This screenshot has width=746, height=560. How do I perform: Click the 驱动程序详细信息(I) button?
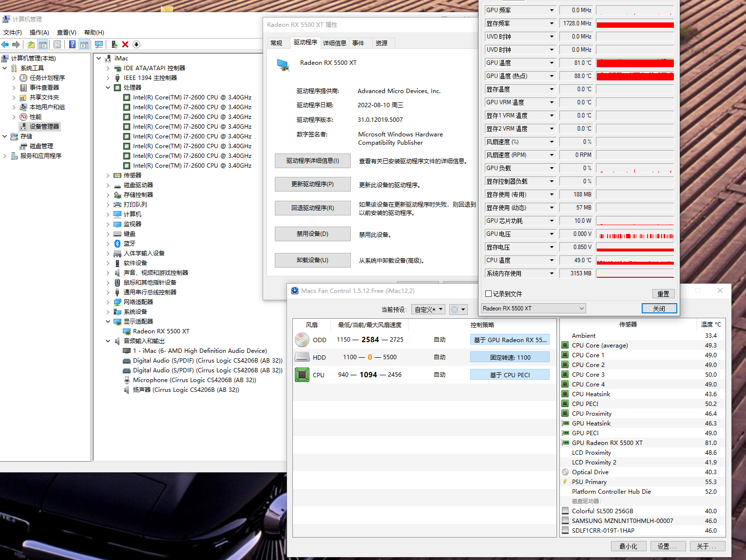click(313, 161)
